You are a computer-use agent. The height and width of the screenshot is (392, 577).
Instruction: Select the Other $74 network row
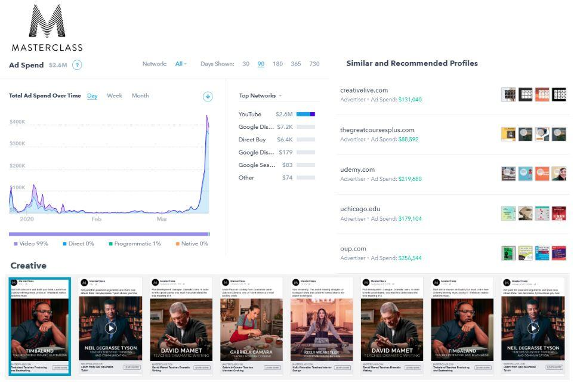(x=277, y=177)
